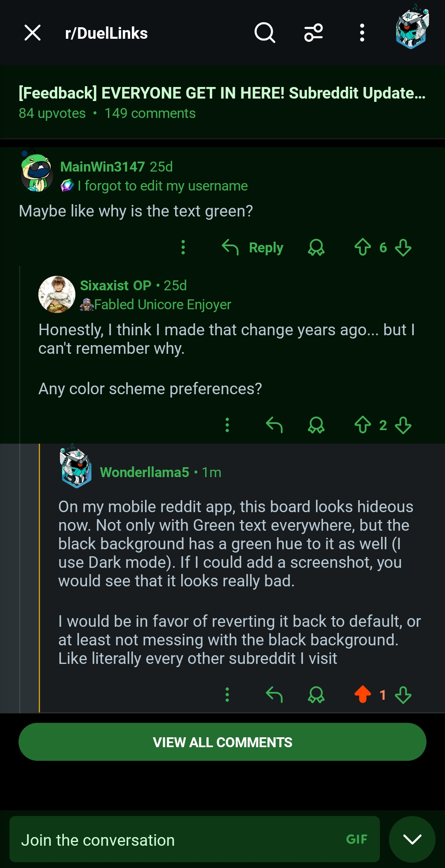Collapse with the chevron-down button
This screenshot has width=445, height=868.
coord(412,839)
